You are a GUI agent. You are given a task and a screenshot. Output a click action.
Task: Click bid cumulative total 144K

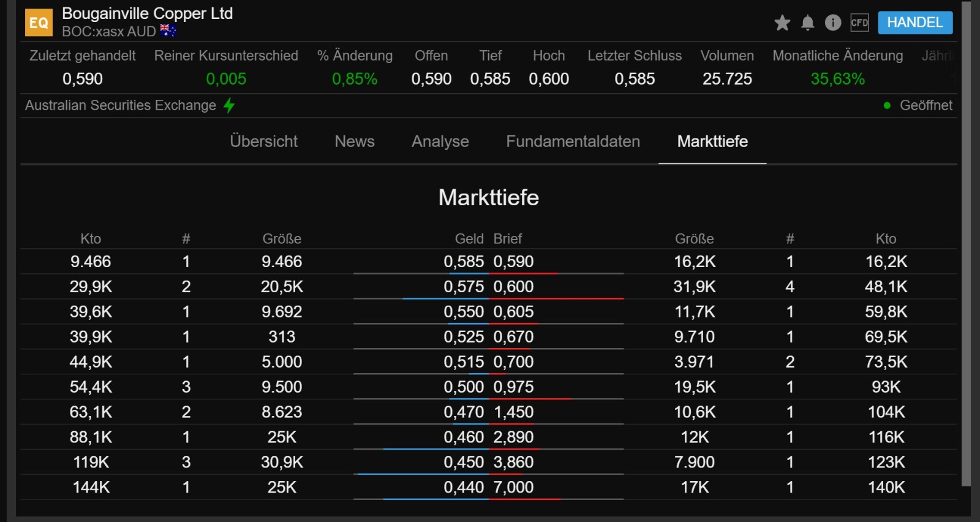(91, 488)
